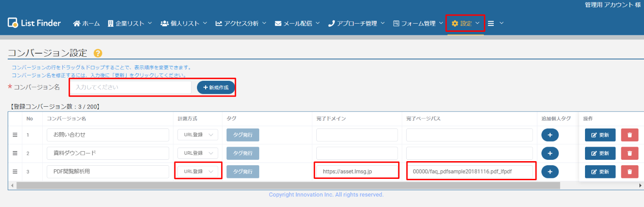Delete the 資料ダウンロード conversion row
Screen dimensions: 644x207
point(629,153)
